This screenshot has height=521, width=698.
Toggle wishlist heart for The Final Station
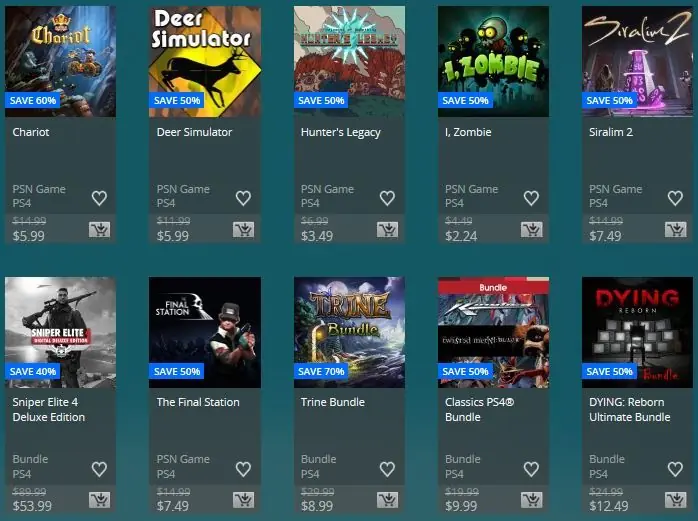243,468
